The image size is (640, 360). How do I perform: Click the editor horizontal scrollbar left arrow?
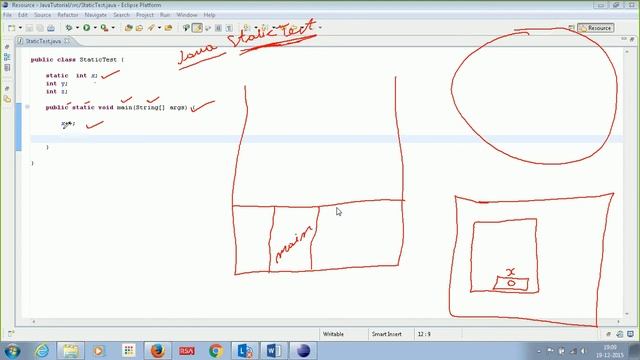(x=33, y=322)
